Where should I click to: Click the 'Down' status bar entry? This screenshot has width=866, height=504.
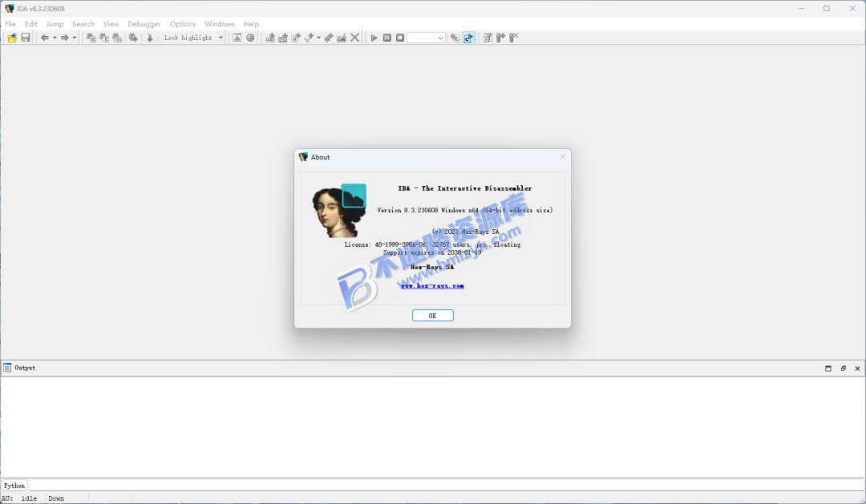tap(56, 498)
